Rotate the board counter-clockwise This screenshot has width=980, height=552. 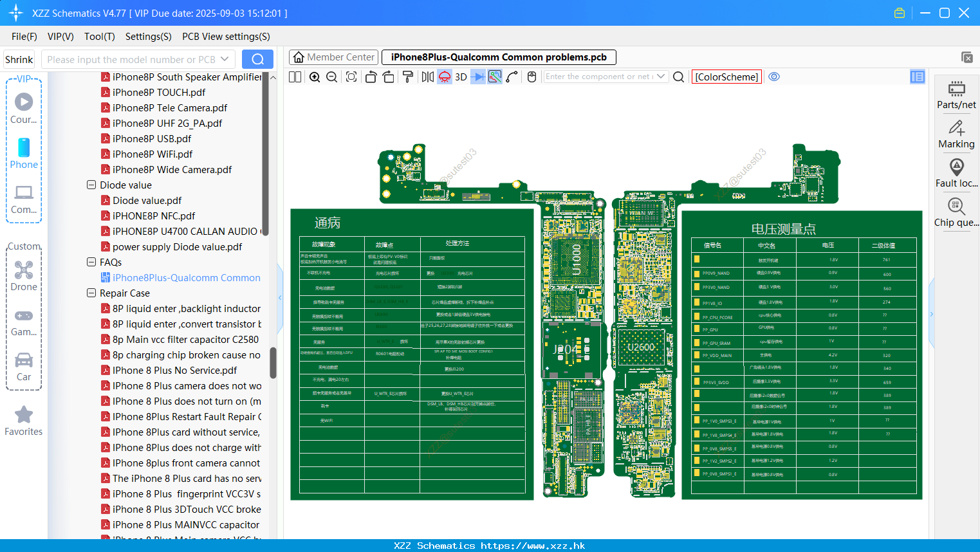coord(371,77)
